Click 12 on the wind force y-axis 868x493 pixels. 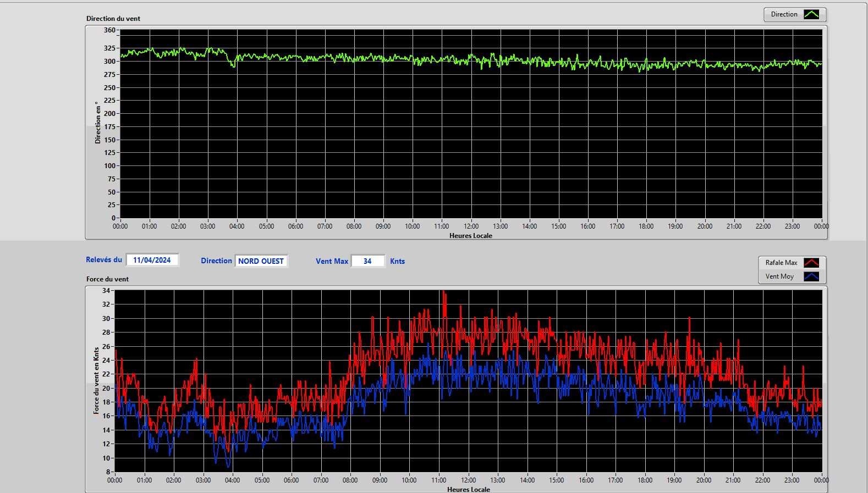[x=106, y=444]
